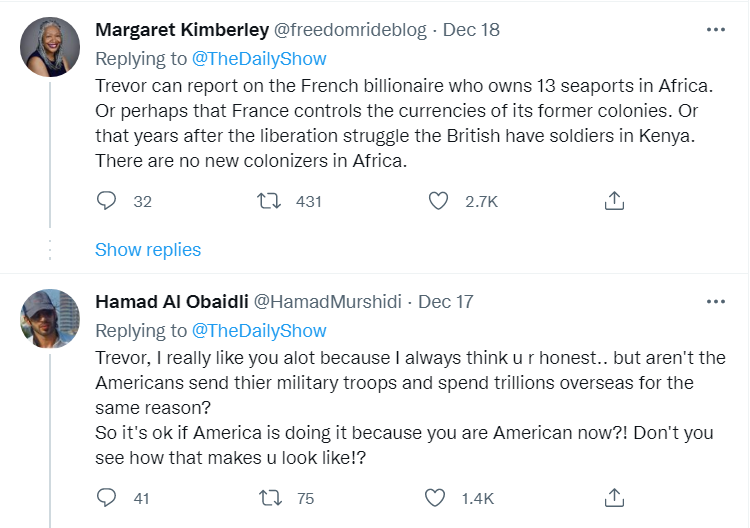This screenshot has width=750, height=528.
Task: Open Hamad Al Obaidli display name
Action: click(x=173, y=301)
